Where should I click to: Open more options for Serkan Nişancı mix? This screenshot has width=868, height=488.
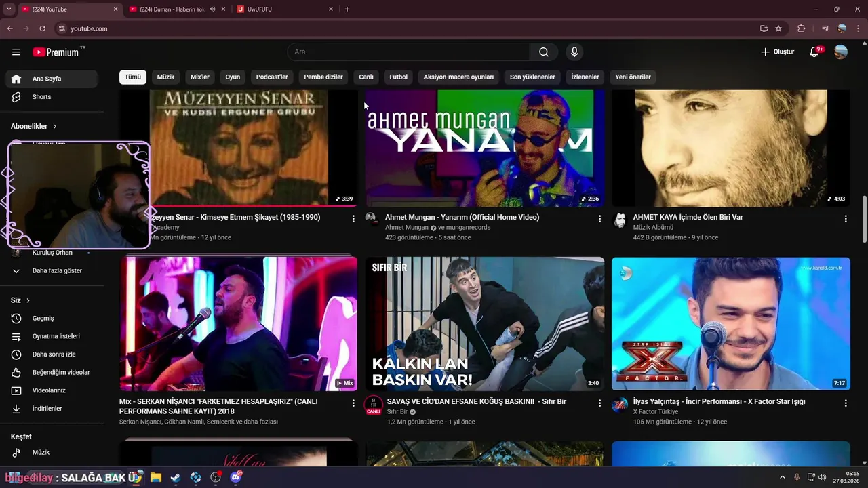353,403
